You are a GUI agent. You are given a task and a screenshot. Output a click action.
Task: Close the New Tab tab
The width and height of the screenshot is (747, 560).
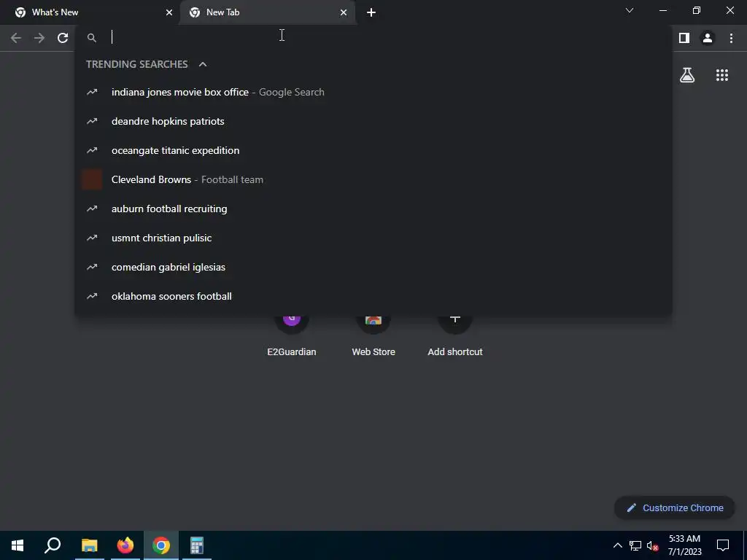pos(344,12)
